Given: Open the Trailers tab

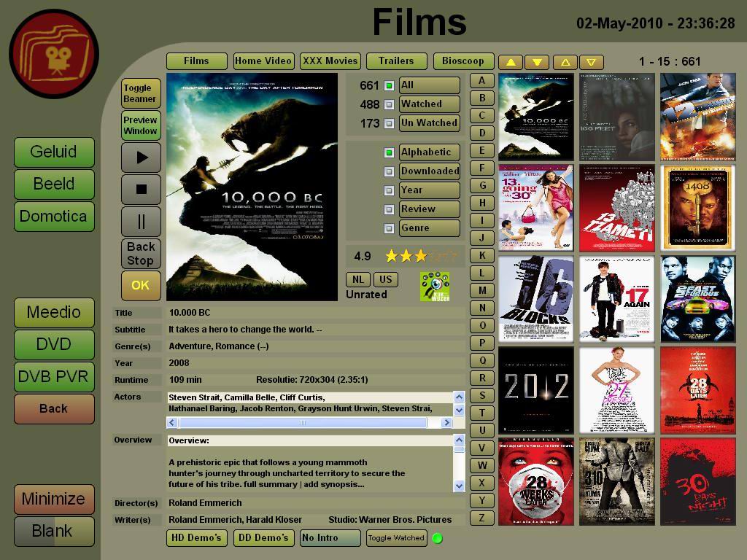Looking at the screenshot, I should (396, 61).
